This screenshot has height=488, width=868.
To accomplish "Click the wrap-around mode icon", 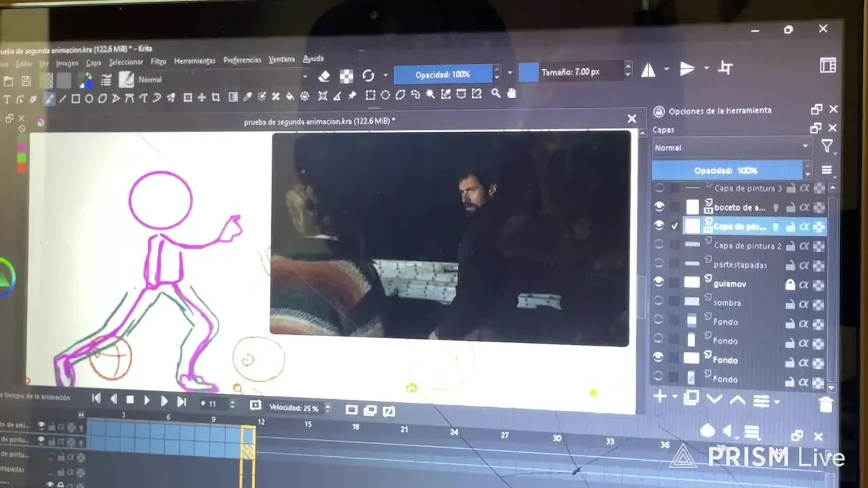I will pos(725,68).
